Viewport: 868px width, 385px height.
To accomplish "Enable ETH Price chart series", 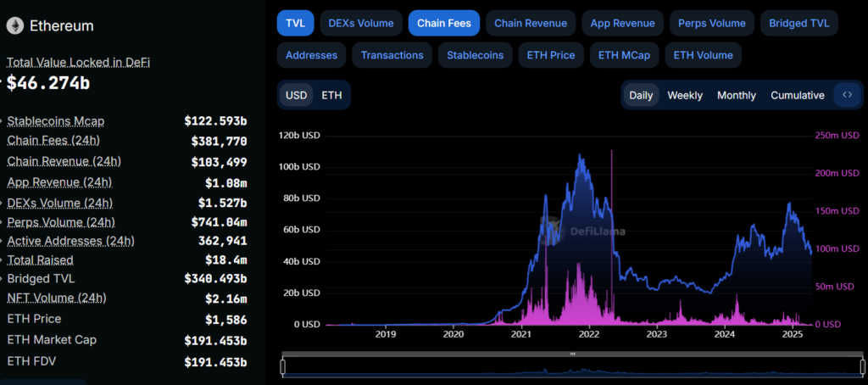I will tap(551, 55).
